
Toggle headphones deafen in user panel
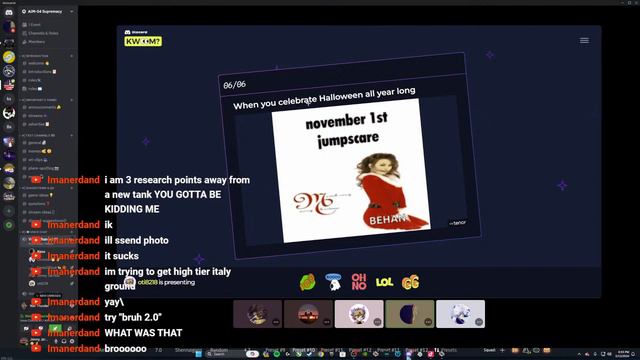[x=64, y=341]
